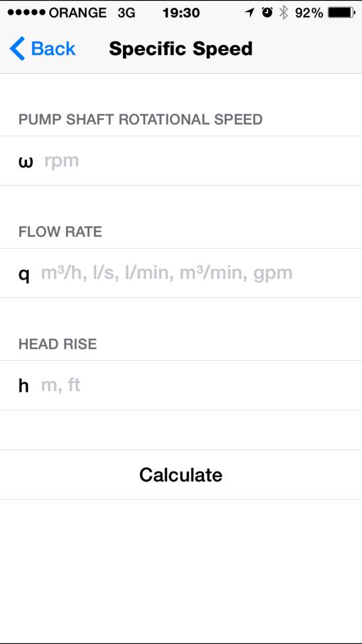Tap the Calculate button

(x=181, y=475)
